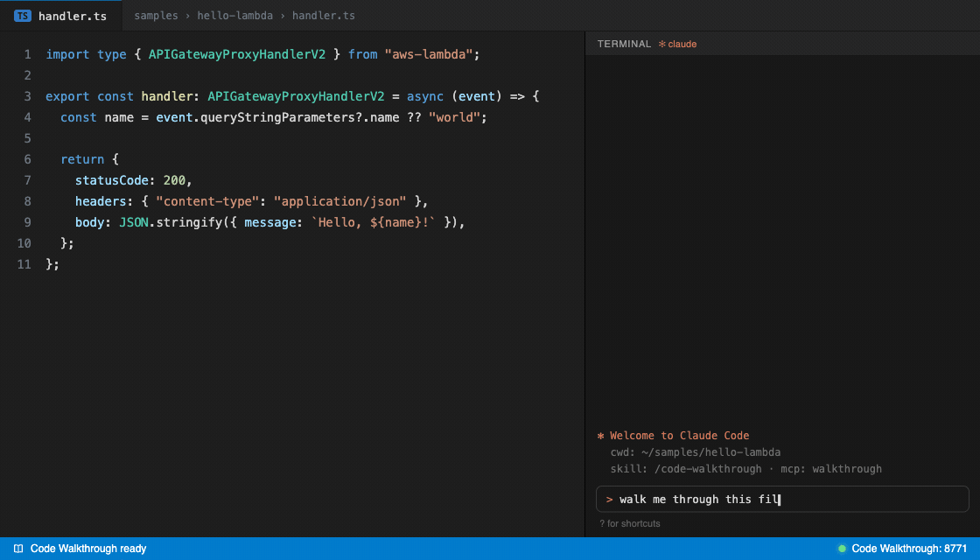
Task: Click 'Welcome to Claude Code' heading
Action: (x=679, y=436)
